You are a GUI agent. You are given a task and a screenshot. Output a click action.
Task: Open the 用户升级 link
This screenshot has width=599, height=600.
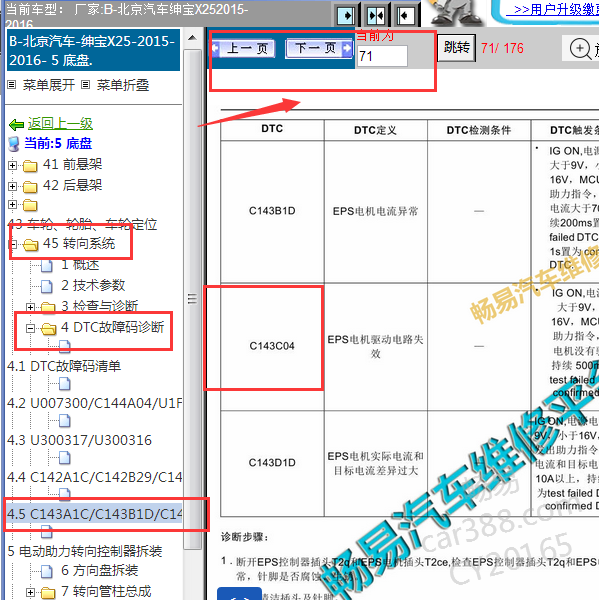(552, 9)
